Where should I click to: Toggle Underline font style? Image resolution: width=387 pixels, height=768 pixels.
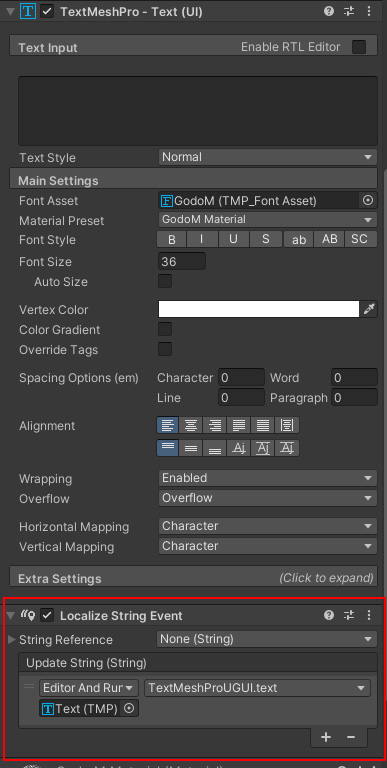click(x=234, y=240)
